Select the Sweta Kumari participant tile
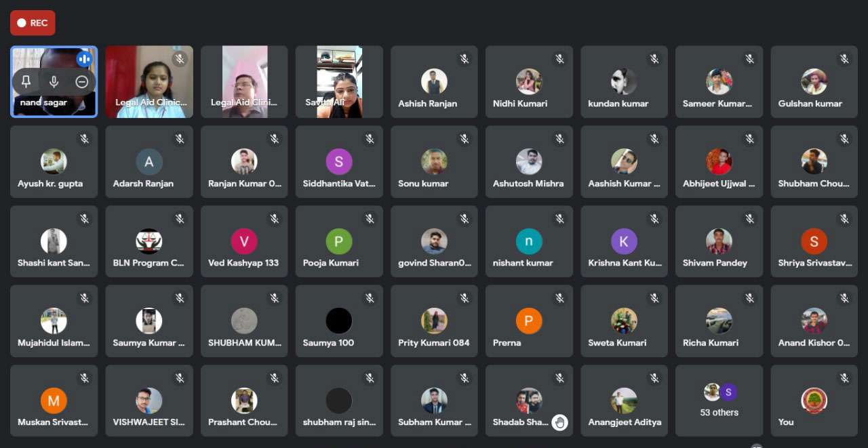 624,321
